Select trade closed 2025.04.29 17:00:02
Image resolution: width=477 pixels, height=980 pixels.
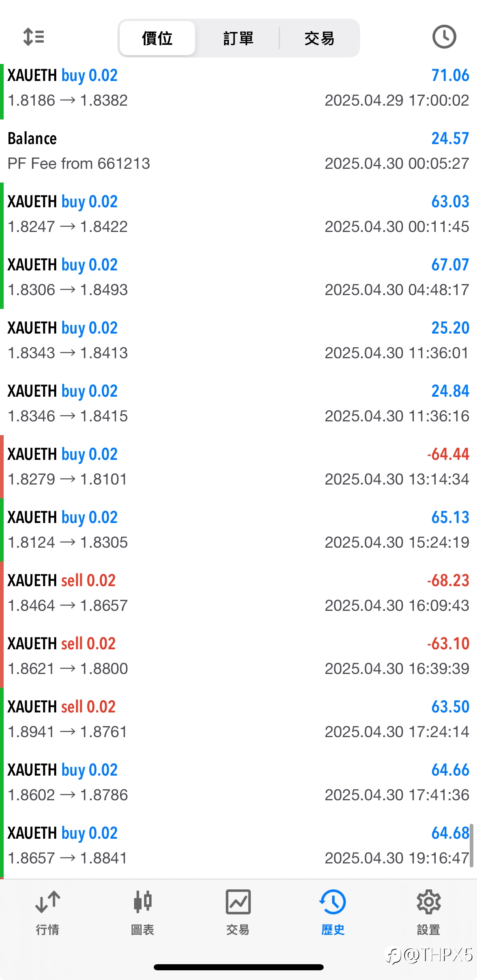coord(238,88)
